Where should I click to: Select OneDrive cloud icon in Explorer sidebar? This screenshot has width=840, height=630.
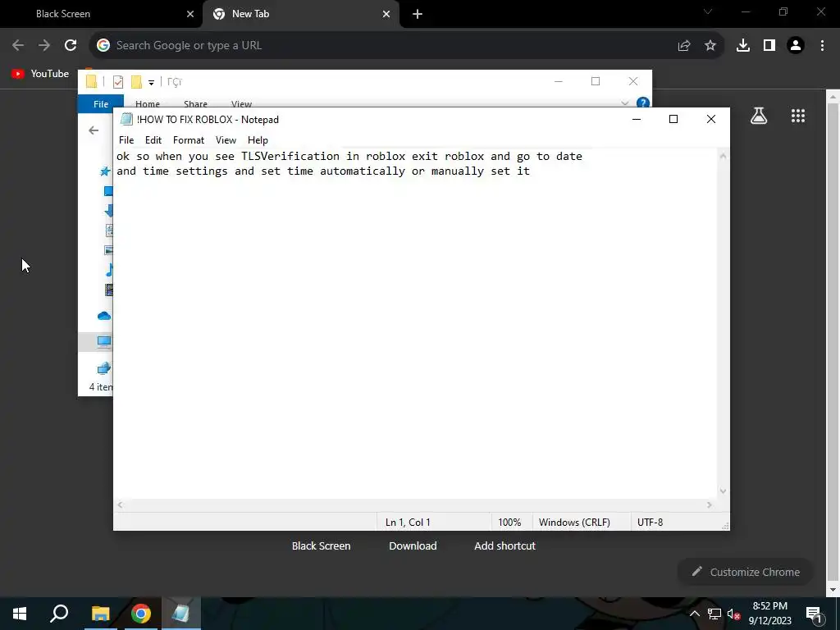click(x=104, y=316)
